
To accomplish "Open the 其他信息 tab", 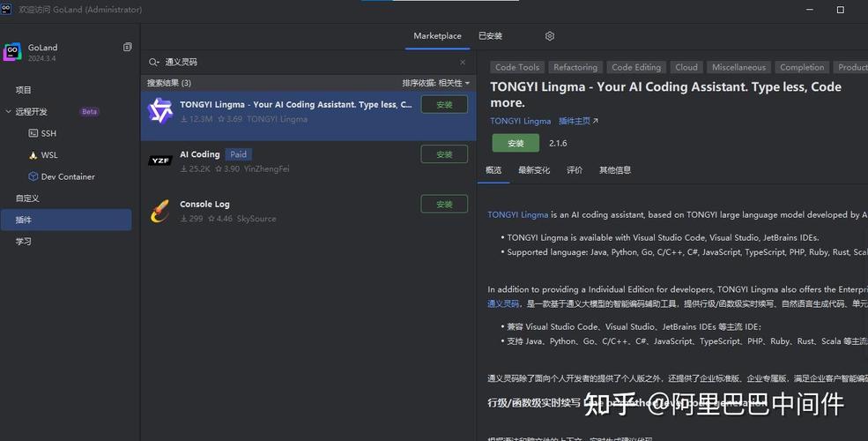I will (615, 170).
